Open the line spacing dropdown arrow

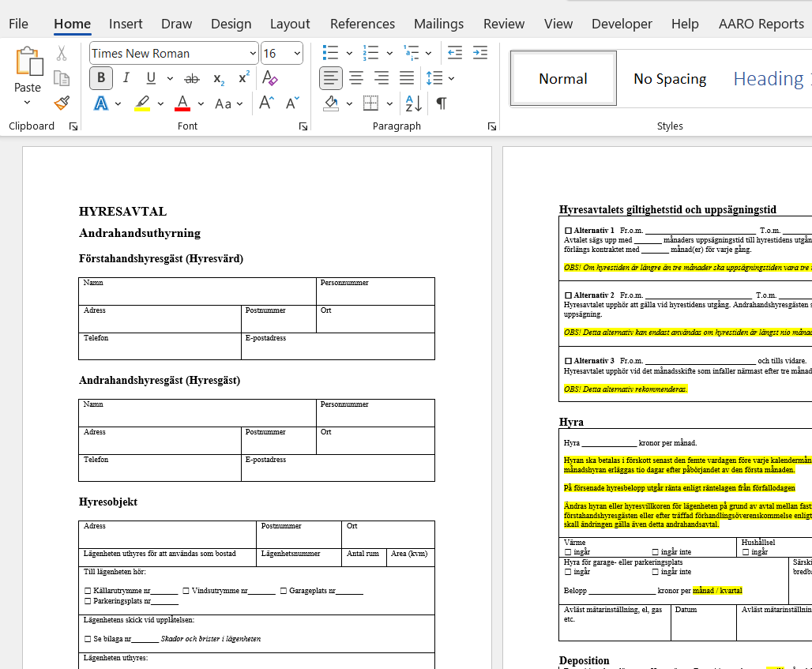tap(452, 78)
